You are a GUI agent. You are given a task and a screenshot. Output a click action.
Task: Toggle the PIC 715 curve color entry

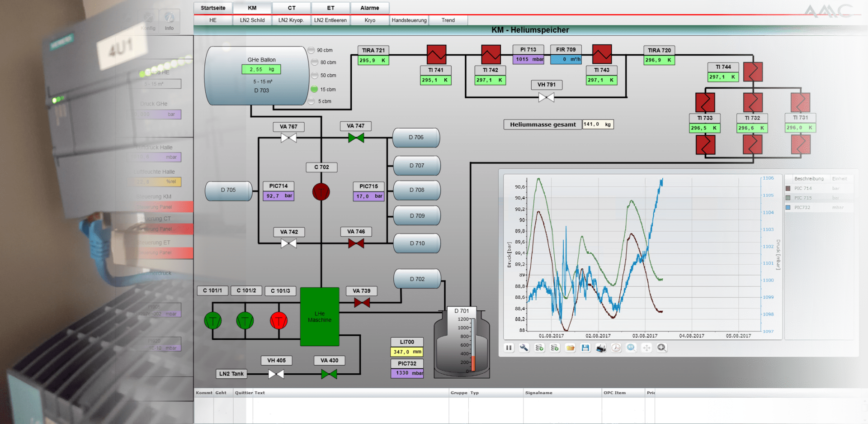787,198
